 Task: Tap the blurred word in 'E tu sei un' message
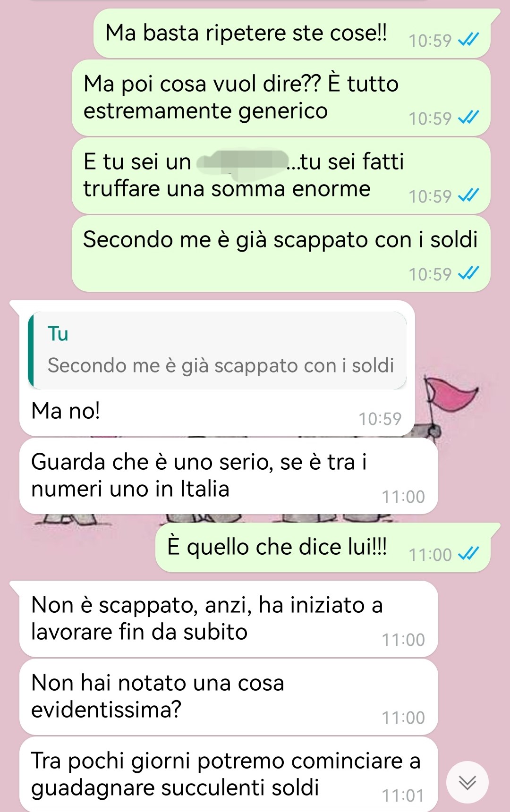coord(243,161)
